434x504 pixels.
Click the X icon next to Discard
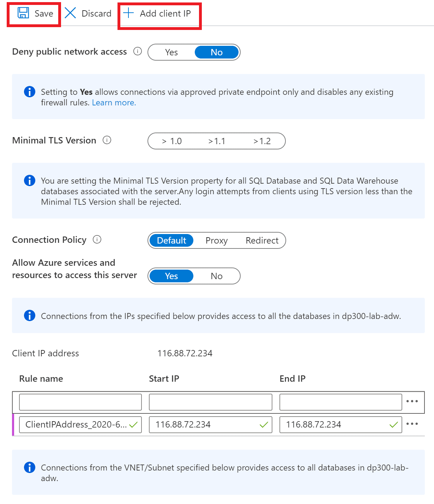pyautogui.click(x=70, y=13)
